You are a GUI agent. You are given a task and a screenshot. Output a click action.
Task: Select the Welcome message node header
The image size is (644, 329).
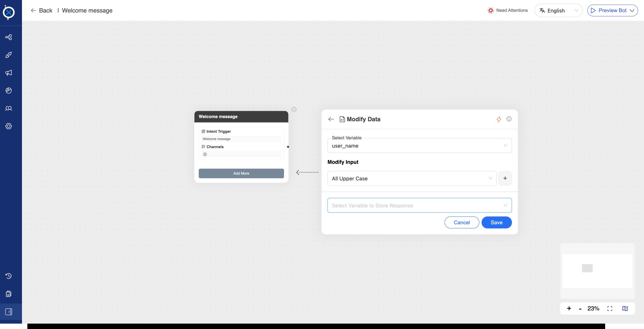(241, 117)
